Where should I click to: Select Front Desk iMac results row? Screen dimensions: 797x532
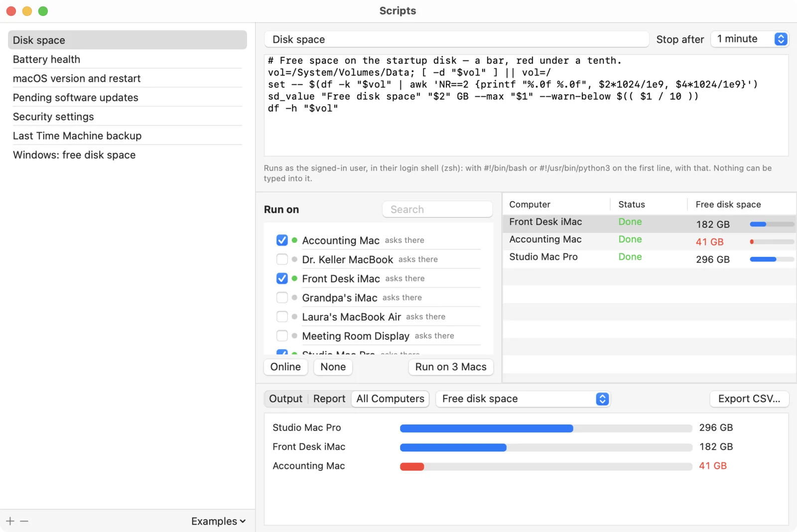point(650,224)
